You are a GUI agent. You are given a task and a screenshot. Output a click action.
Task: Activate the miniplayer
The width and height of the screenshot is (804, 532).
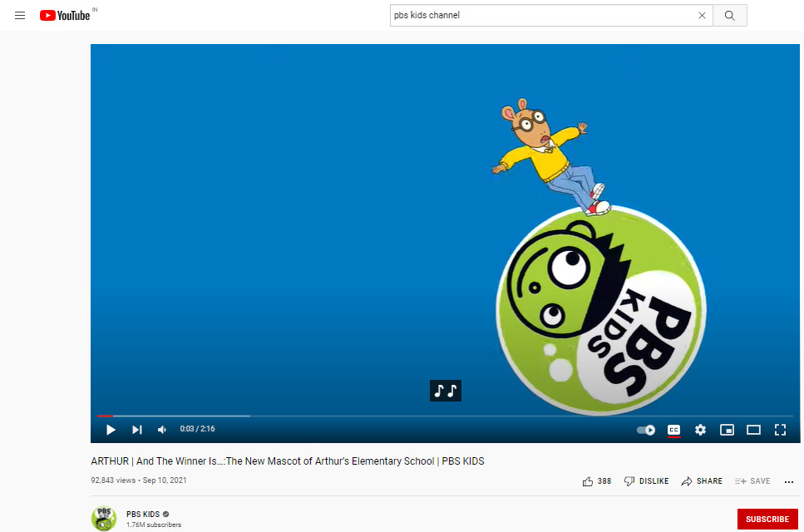click(x=727, y=430)
